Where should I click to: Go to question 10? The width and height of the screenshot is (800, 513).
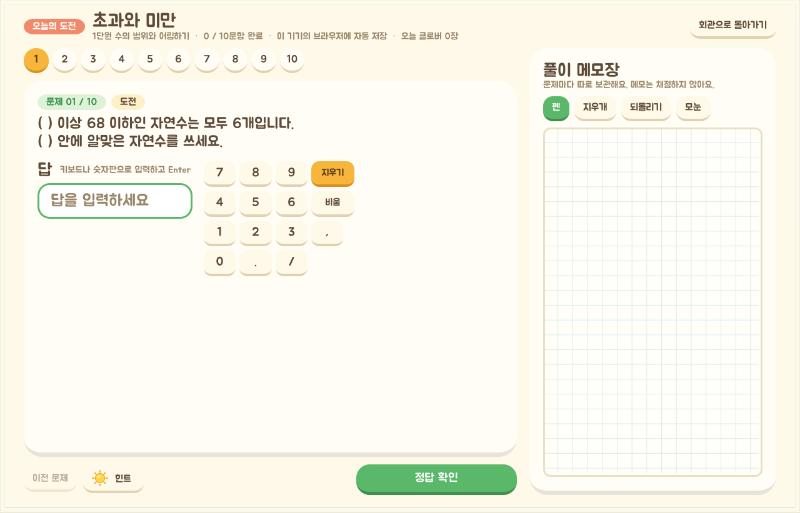292,59
